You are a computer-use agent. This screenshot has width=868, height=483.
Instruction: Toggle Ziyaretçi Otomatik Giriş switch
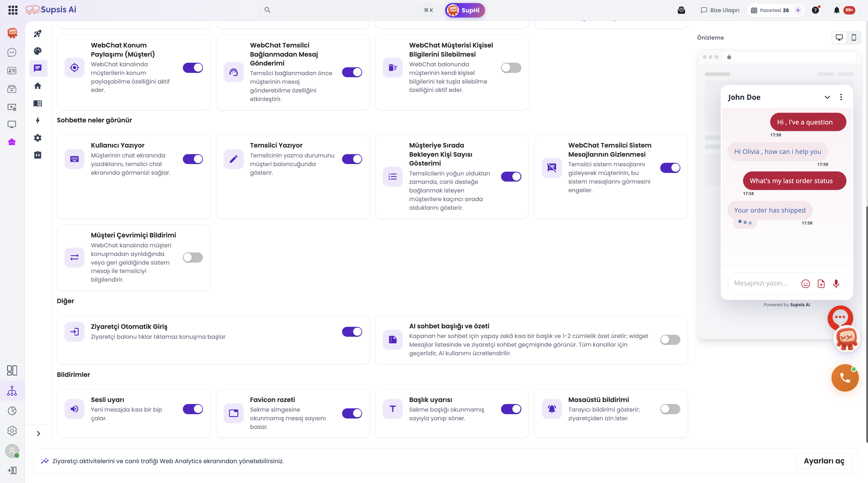coord(352,332)
